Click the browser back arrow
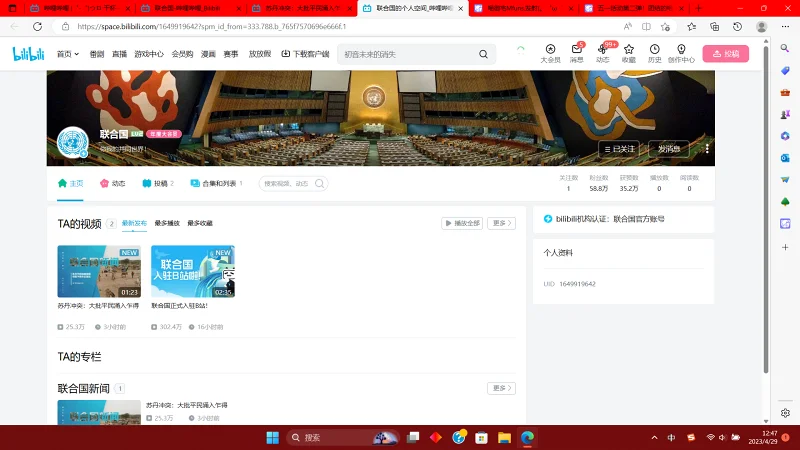This screenshot has height=450, width=800. (x=14, y=27)
